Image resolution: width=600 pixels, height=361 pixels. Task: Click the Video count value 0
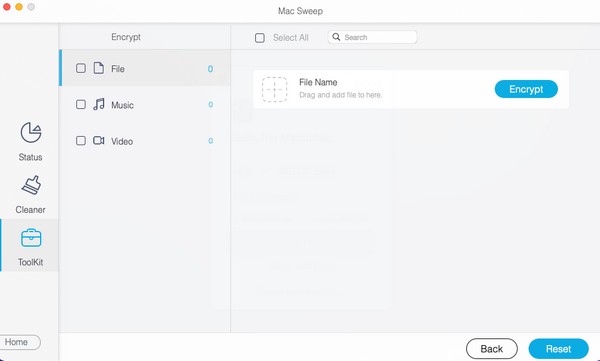pos(210,141)
